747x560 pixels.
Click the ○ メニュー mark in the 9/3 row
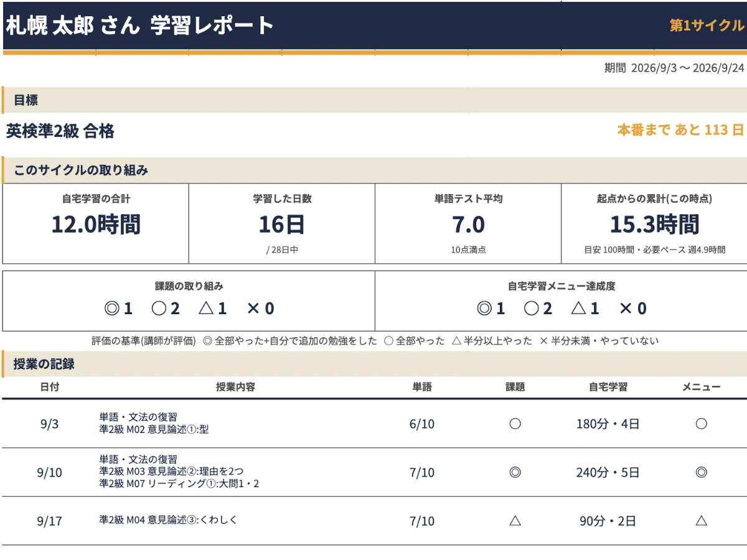coord(701,424)
